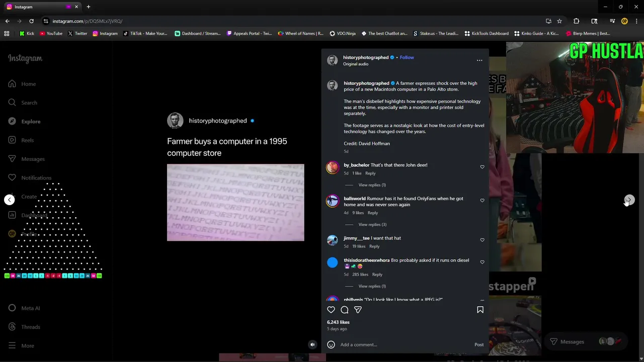View the 19 likes on jimmy___tee's comment
644x362 pixels.
pos(359,246)
